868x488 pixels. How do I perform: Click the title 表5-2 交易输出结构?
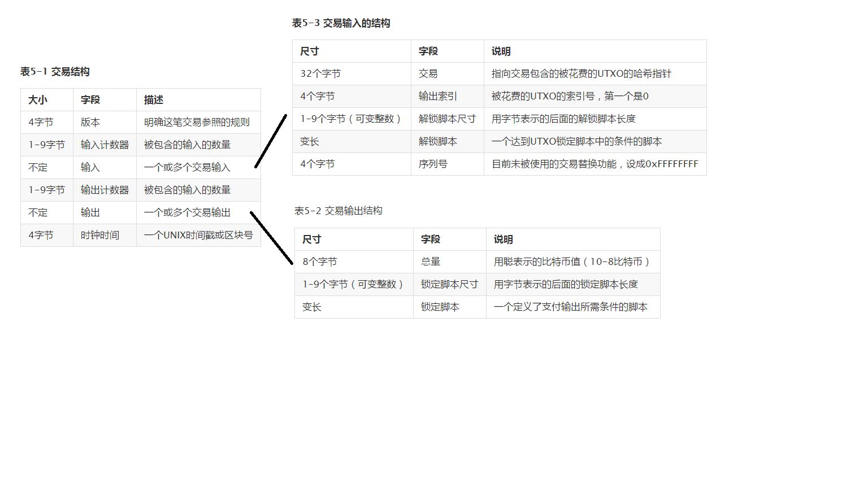coord(338,211)
